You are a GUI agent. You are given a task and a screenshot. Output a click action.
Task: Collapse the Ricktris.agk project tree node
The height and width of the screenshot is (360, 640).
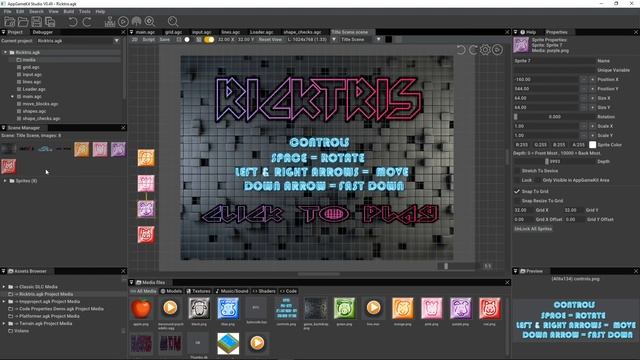click(x=5, y=53)
